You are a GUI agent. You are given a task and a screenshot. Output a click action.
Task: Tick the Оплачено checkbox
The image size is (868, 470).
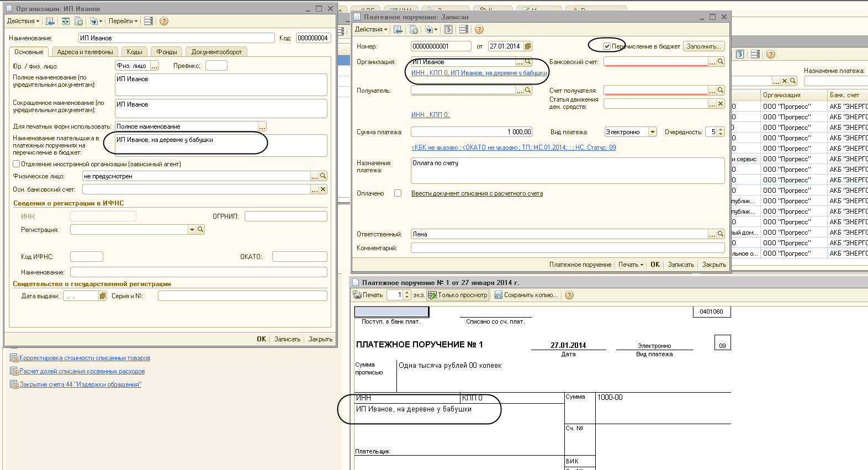click(398, 193)
